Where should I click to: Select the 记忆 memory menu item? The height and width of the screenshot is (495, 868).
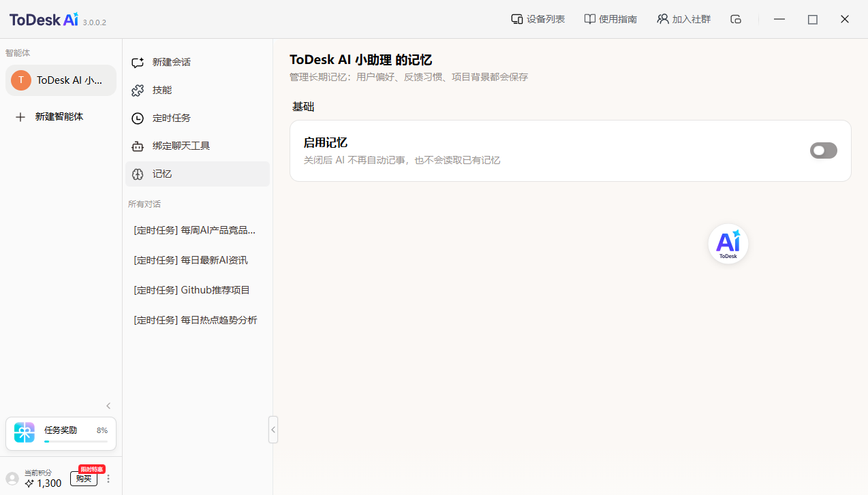[198, 174]
